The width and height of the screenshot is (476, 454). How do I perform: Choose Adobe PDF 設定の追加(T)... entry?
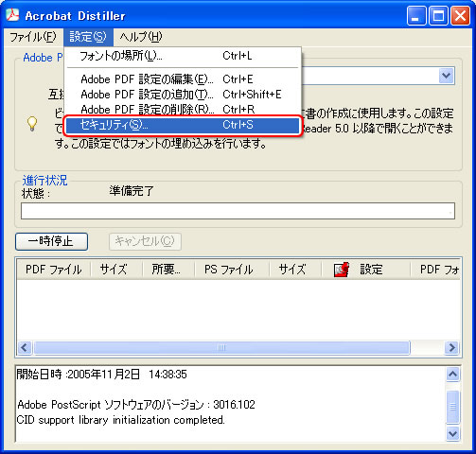pos(183,95)
